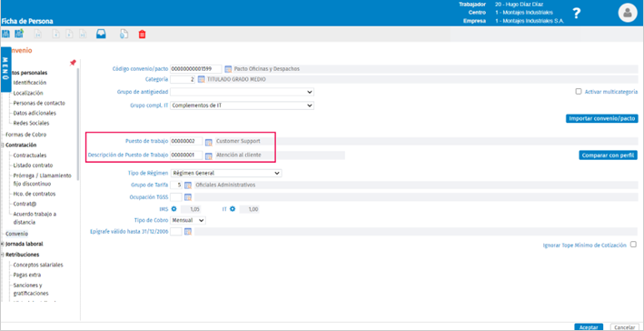The width and height of the screenshot is (644, 331).
Task: Select Hco. de contratos in the sidebar
Action: tap(35, 194)
